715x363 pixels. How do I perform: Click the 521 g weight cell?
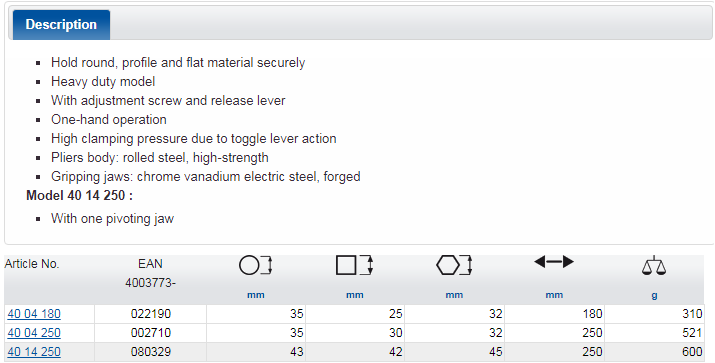click(x=654, y=333)
